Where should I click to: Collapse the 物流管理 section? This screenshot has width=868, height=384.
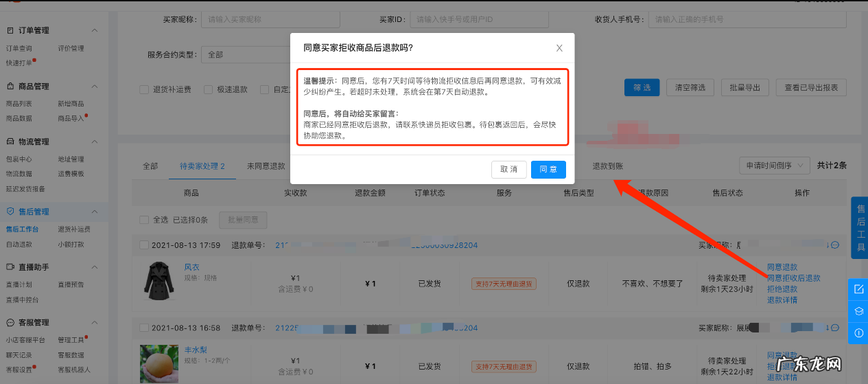click(95, 142)
